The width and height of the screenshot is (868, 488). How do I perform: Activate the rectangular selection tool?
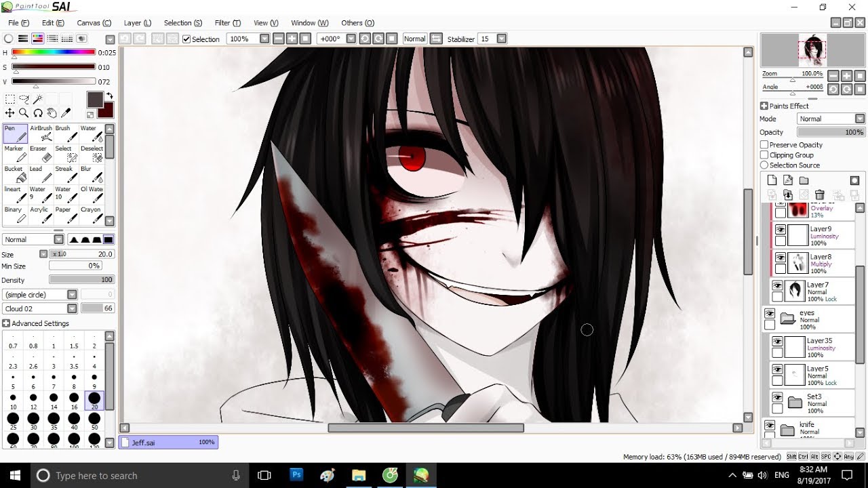(x=10, y=99)
